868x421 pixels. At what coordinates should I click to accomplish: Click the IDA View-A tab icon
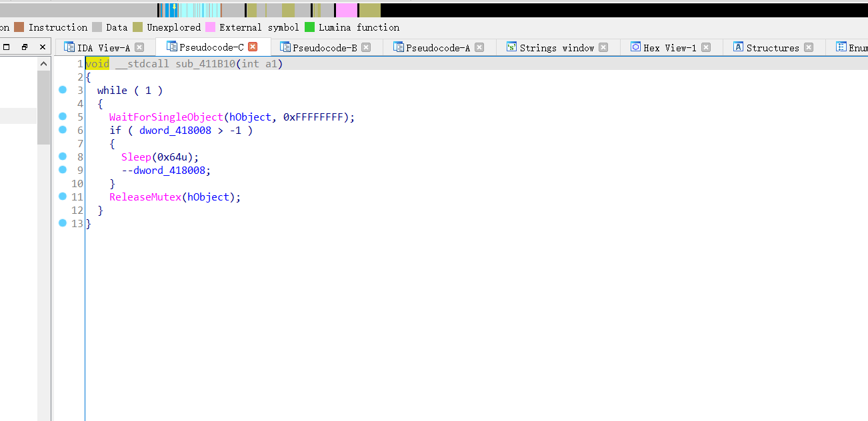pyautogui.click(x=68, y=47)
